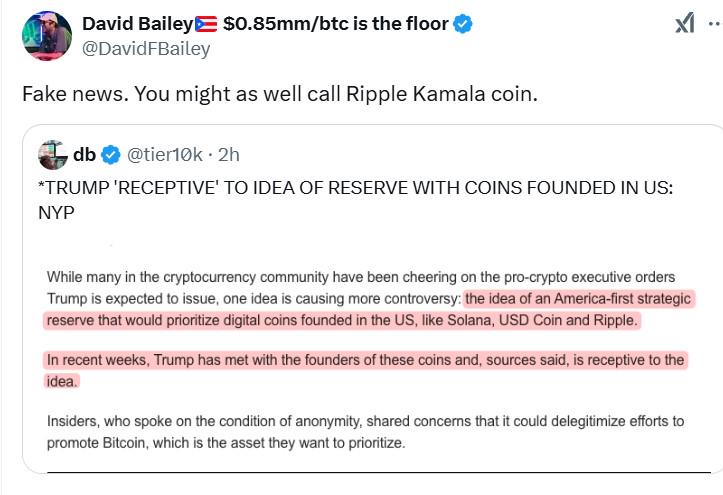The height and width of the screenshot is (495, 723).
Task: Click the blue verified badge beside David Bailey
Action: 463,23
